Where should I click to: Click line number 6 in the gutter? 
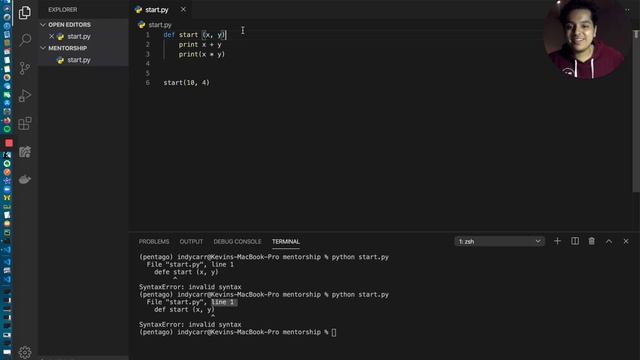(x=148, y=82)
